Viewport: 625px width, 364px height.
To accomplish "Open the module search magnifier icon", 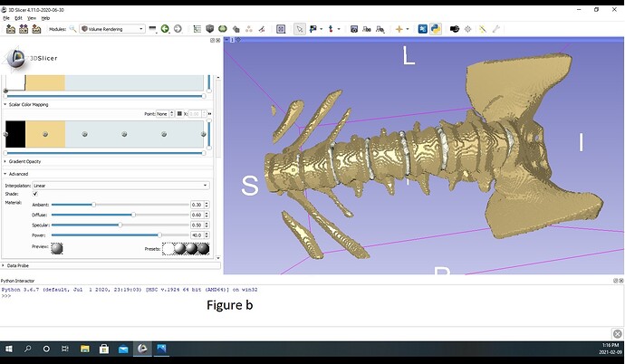I will click(x=72, y=29).
